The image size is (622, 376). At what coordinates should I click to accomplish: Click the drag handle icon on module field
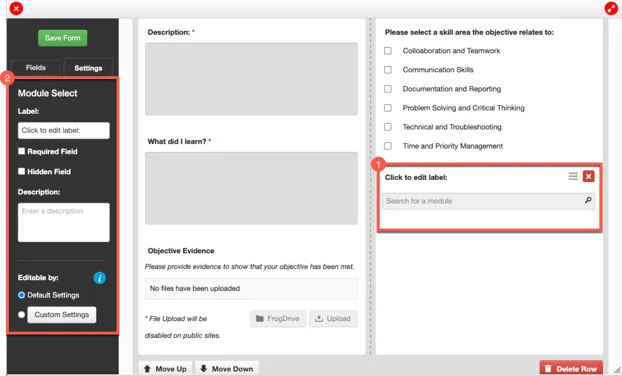point(573,176)
